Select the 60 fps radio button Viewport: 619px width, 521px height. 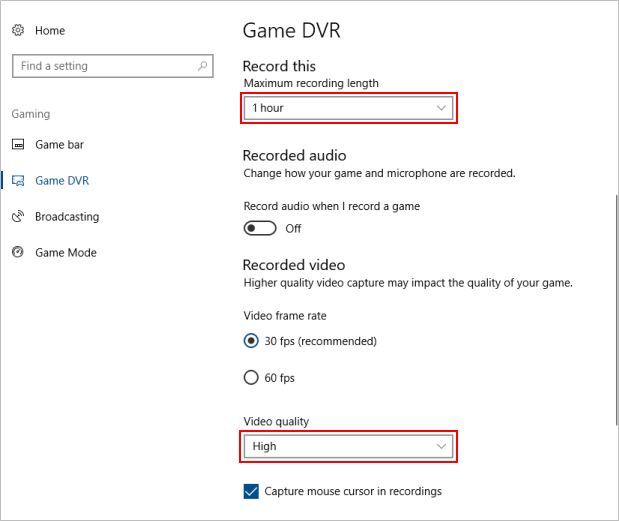coord(252,378)
